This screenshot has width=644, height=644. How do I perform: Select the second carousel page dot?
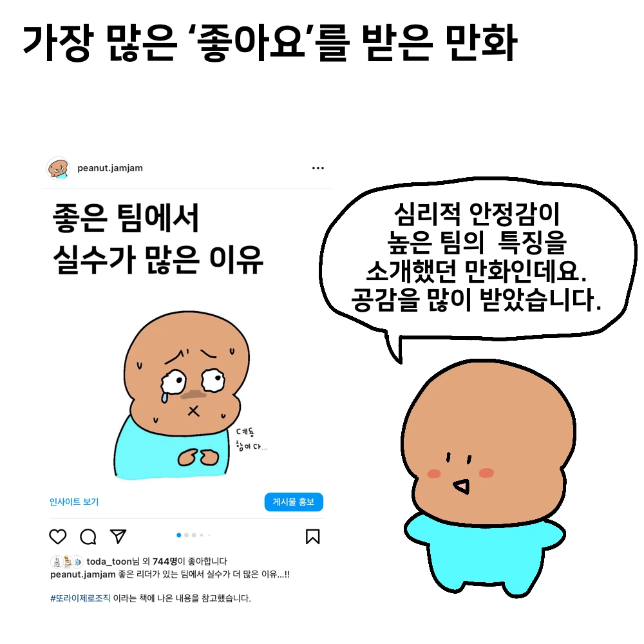pyautogui.click(x=187, y=535)
